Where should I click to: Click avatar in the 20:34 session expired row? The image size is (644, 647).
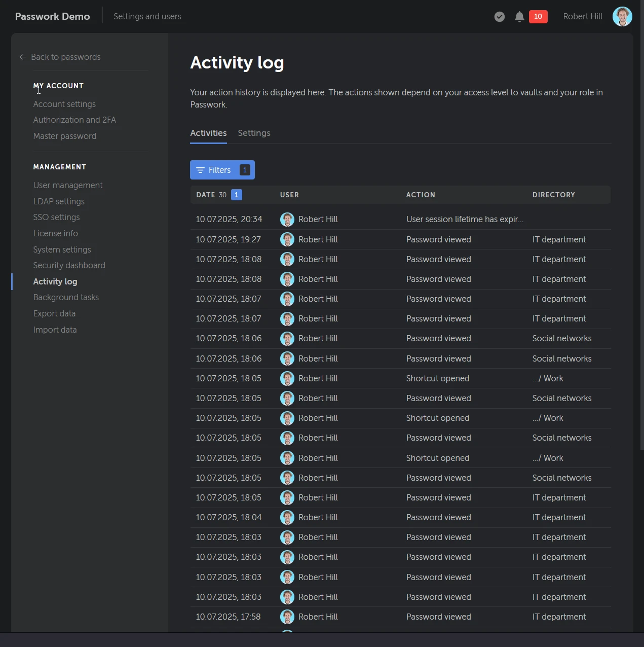287,220
